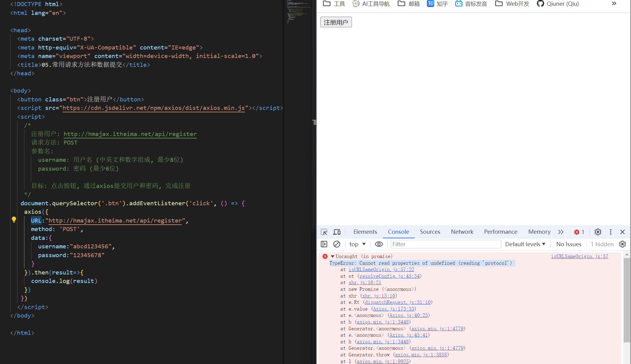Click the Sources panel icon
631x364 pixels.
tap(429, 231)
